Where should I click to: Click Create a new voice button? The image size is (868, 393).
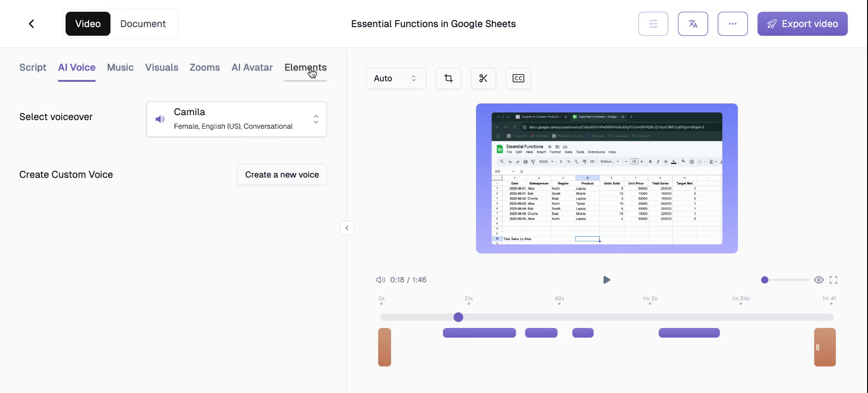282,175
